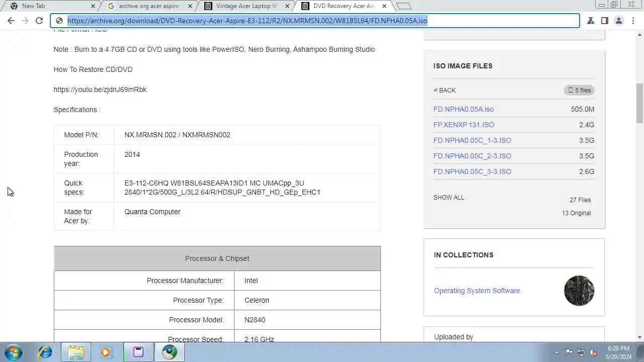Click BACK in ISO image files panel
The image size is (644, 362).
(x=445, y=90)
